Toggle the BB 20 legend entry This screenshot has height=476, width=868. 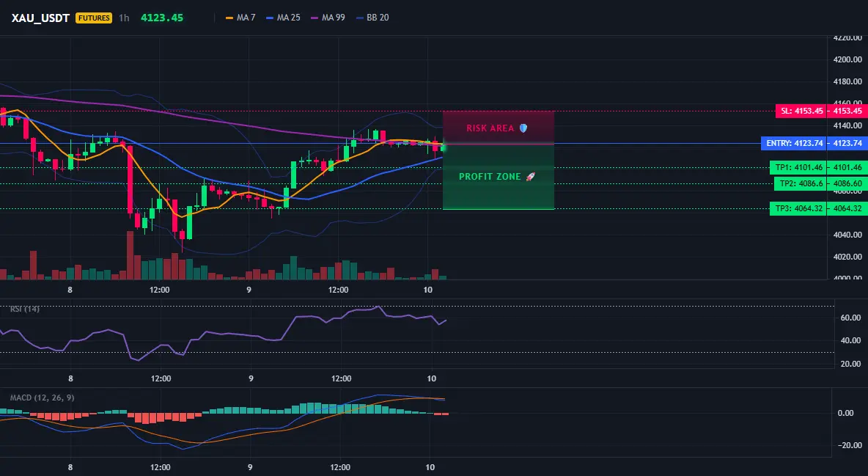(372, 18)
